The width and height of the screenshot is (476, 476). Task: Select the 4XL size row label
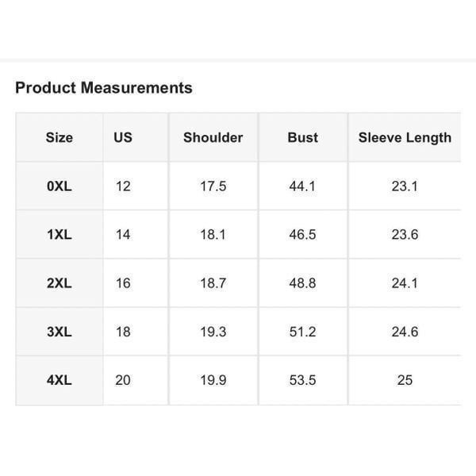click(x=59, y=380)
